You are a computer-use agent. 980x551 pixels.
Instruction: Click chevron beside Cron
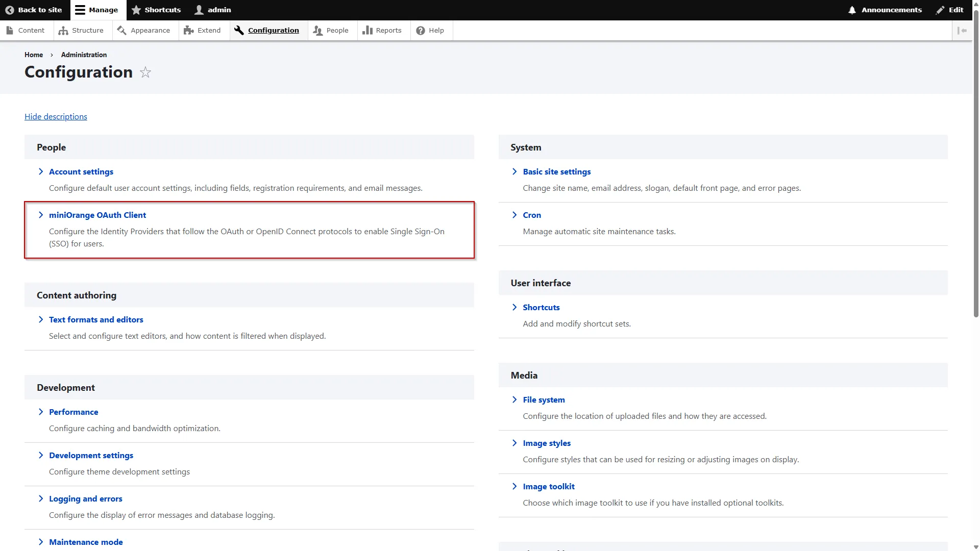click(514, 215)
